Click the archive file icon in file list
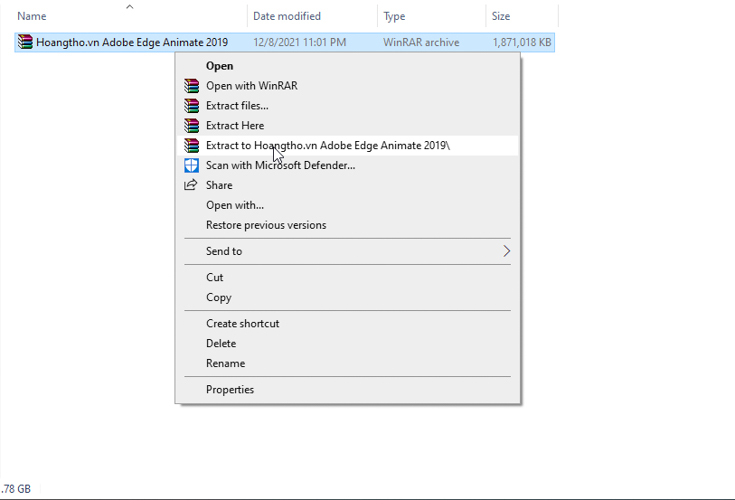This screenshot has width=735, height=500. pos(25,42)
